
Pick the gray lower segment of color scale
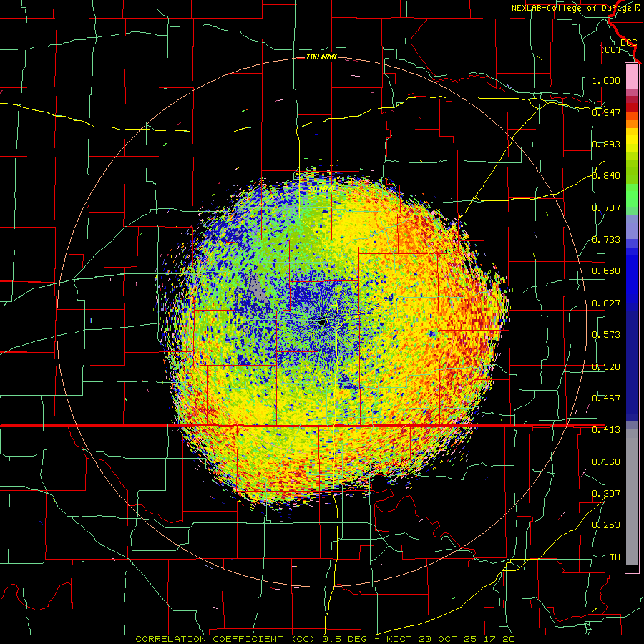click(x=632, y=497)
